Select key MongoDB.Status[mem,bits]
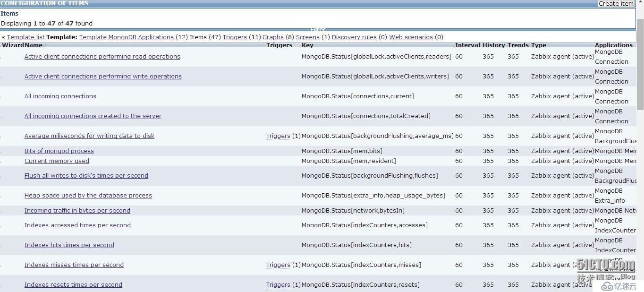This screenshot has height=292, width=644. [342, 151]
